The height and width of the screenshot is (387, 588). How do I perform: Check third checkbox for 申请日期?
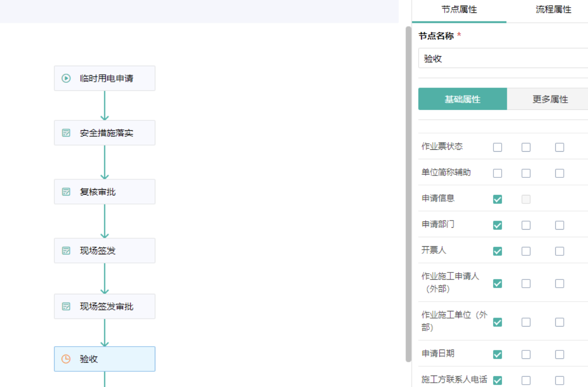(x=560, y=354)
